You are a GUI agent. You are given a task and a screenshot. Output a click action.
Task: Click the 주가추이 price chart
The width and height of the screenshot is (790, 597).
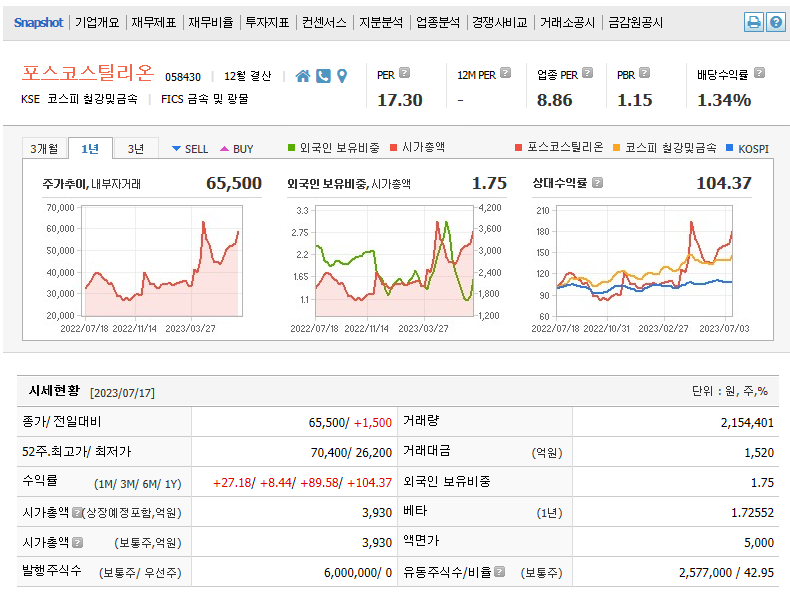[x=162, y=260]
